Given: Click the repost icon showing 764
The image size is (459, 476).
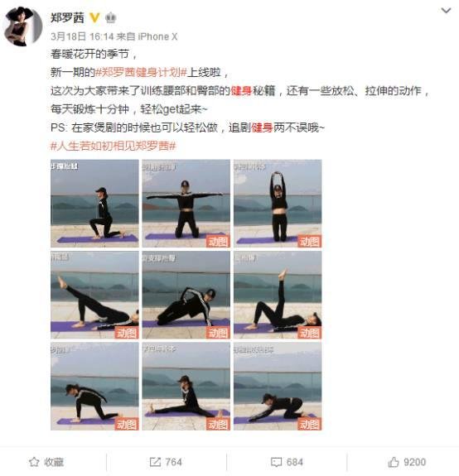Looking at the screenshot, I should pyautogui.click(x=155, y=462).
